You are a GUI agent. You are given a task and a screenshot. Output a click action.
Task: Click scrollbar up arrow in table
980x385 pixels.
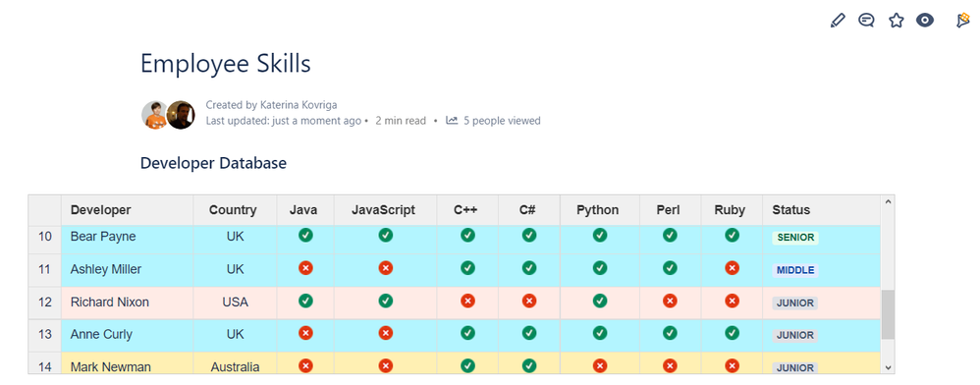coord(888,201)
